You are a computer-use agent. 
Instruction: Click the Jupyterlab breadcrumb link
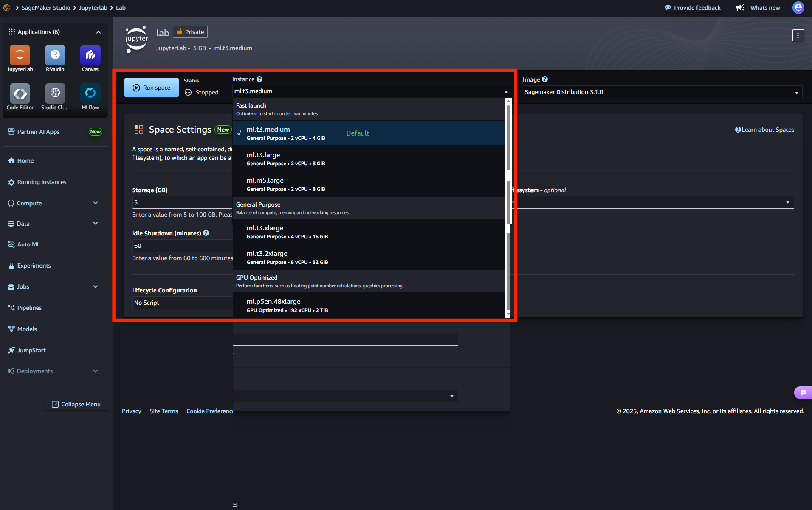tap(93, 8)
